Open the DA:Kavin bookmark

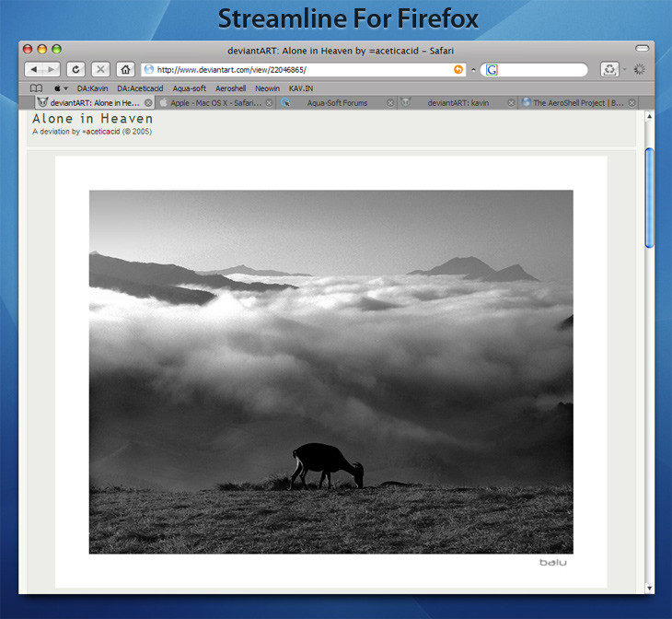click(93, 88)
